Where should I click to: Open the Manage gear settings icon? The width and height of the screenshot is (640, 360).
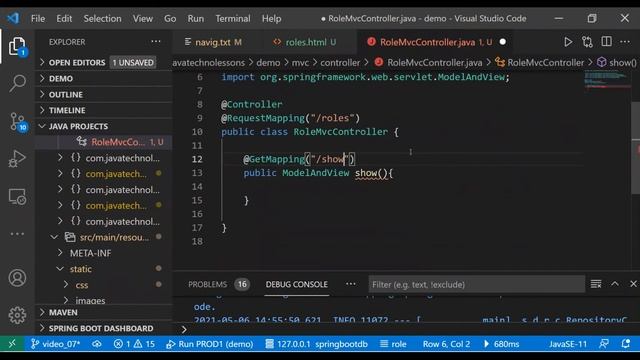point(17,315)
